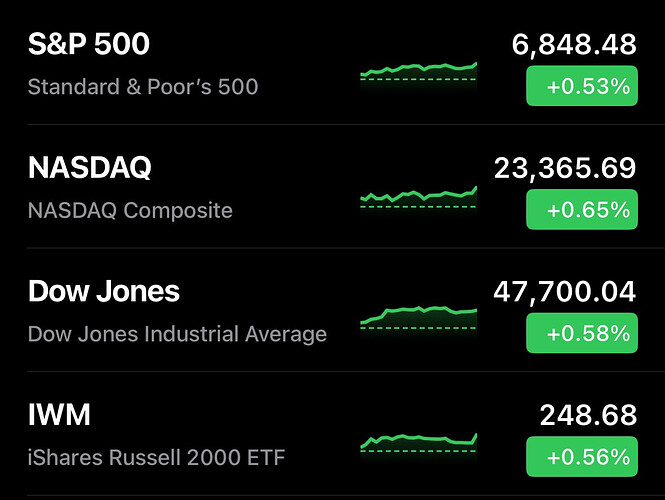
Task: Open the Dow Jones ticker heading
Action: click(x=104, y=291)
